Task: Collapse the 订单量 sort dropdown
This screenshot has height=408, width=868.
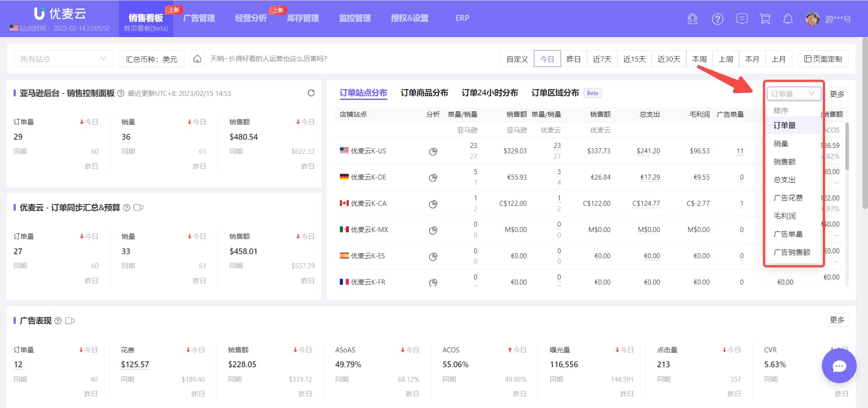Action: (x=794, y=94)
